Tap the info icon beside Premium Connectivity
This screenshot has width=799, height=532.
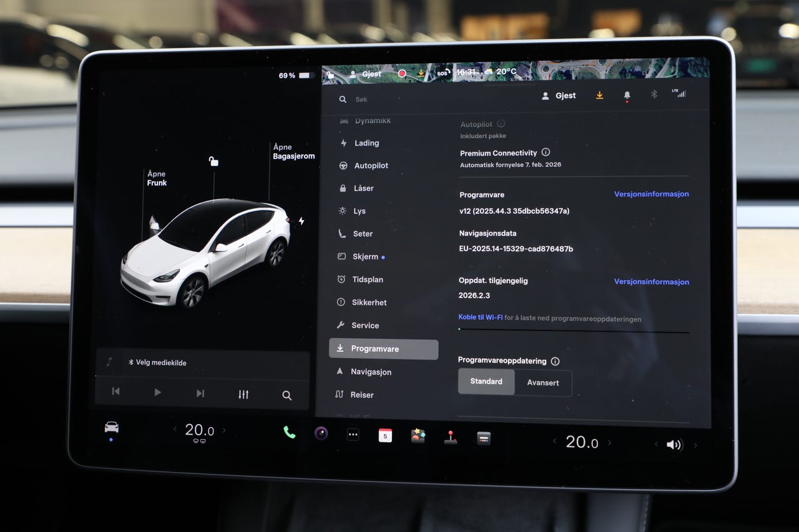point(546,152)
